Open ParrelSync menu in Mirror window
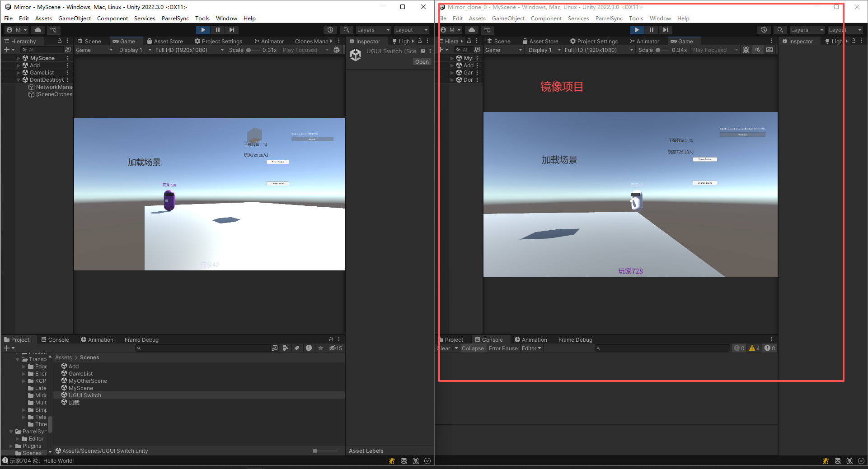868x469 pixels. click(175, 18)
